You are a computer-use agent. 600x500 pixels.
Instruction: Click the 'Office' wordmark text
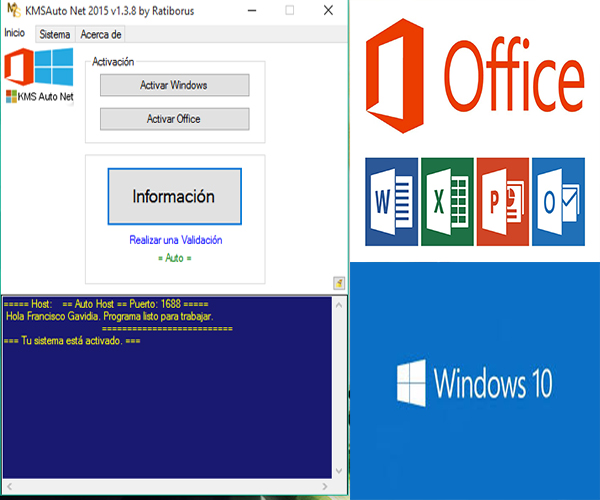pyautogui.click(x=514, y=74)
